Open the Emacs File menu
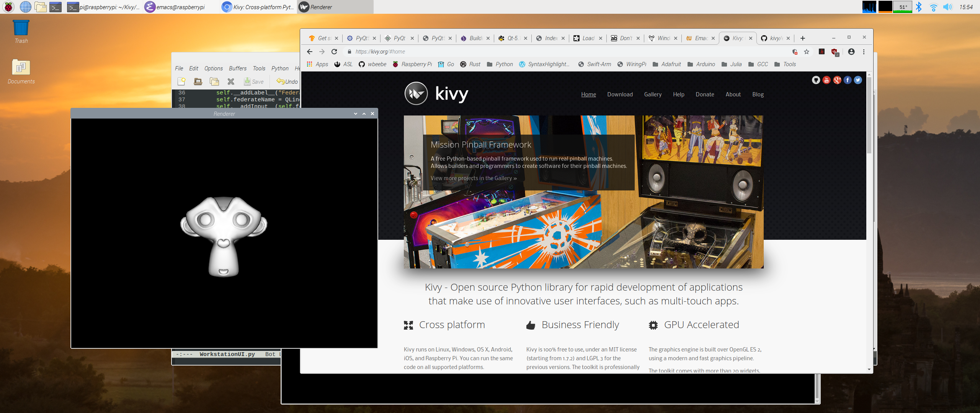 [x=179, y=68]
